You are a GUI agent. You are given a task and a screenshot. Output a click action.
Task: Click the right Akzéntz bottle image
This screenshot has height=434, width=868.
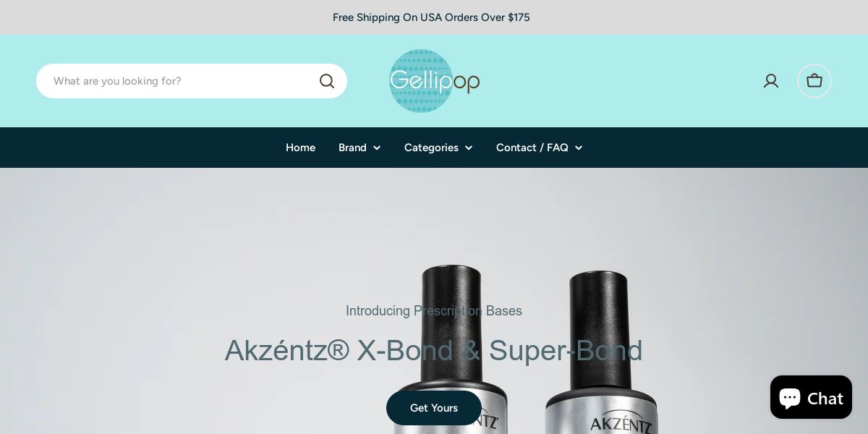click(x=601, y=352)
